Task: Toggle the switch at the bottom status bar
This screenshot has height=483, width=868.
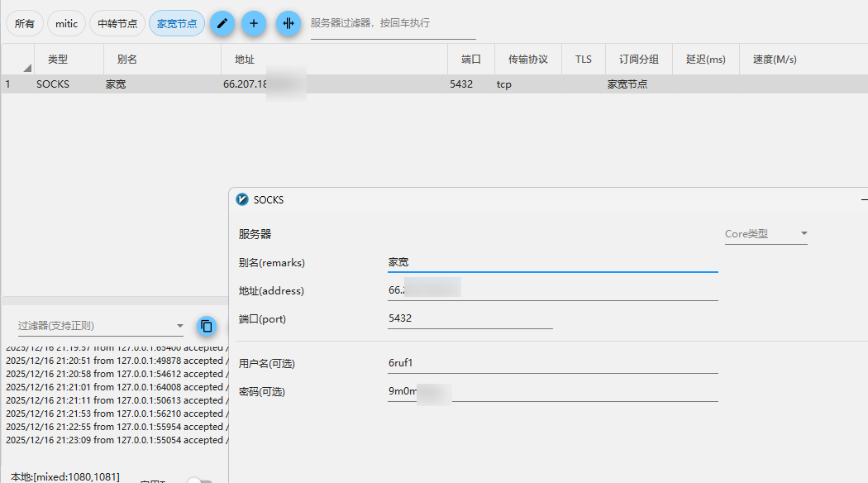Action: [x=199, y=480]
